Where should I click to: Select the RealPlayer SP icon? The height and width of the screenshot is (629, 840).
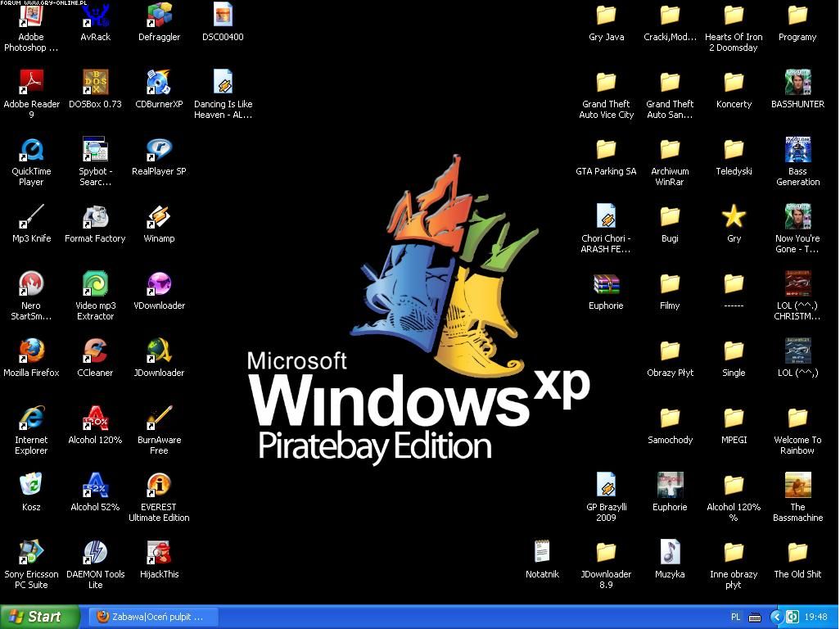(x=159, y=149)
